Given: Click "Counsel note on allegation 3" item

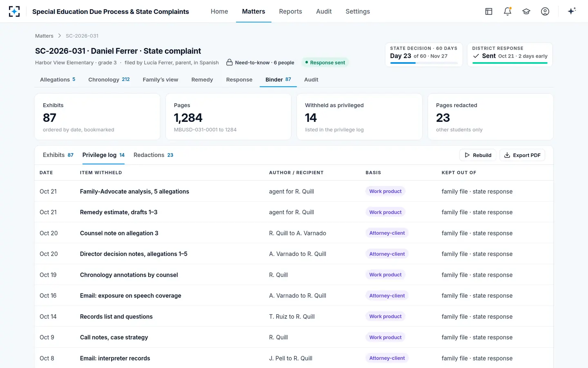Looking at the screenshot, I should pyautogui.click(x=119, y=233).
